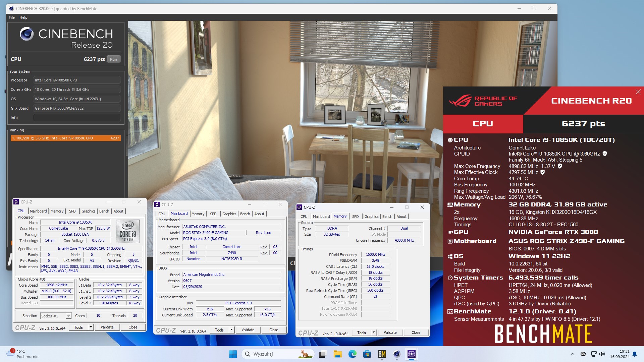Click the System Timers clock icon in BenchMate
The height and width of the screenshot is (362, 644).
(x=450, y=278)
